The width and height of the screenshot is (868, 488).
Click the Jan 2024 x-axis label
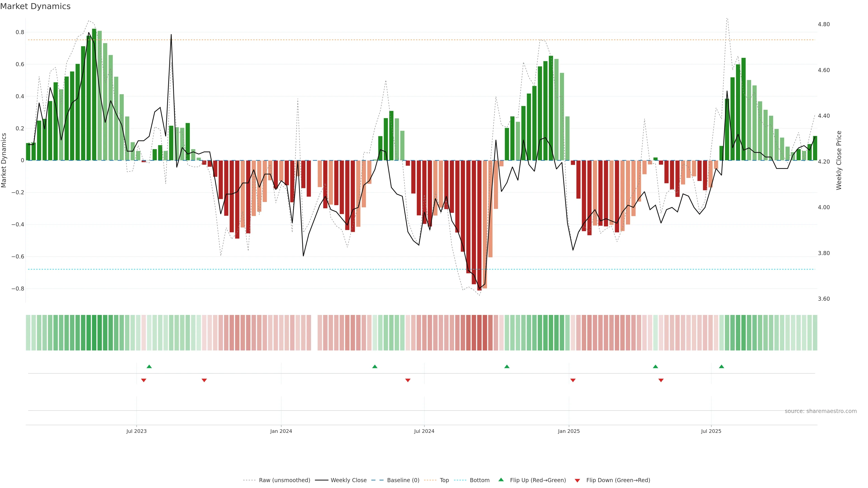point(281,431)
